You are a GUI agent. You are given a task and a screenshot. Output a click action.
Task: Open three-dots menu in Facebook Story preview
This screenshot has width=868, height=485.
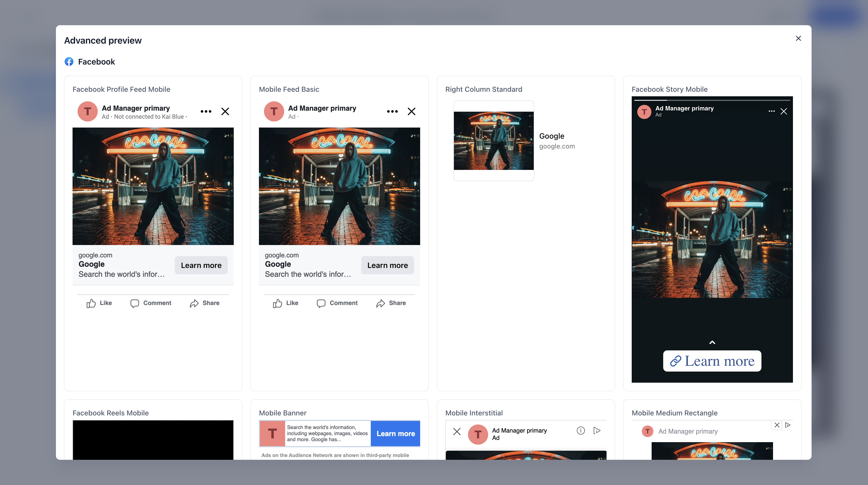pos(771,111)
